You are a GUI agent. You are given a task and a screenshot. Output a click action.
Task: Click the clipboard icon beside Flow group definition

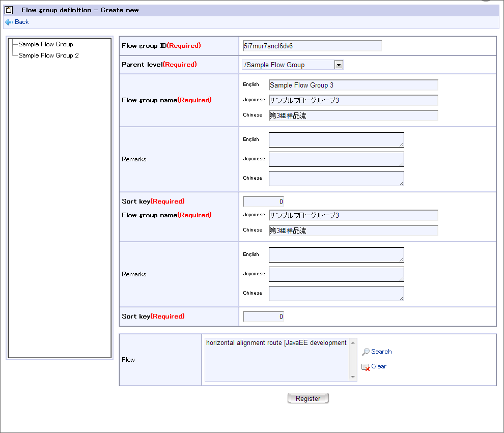(x=9, y=10)
